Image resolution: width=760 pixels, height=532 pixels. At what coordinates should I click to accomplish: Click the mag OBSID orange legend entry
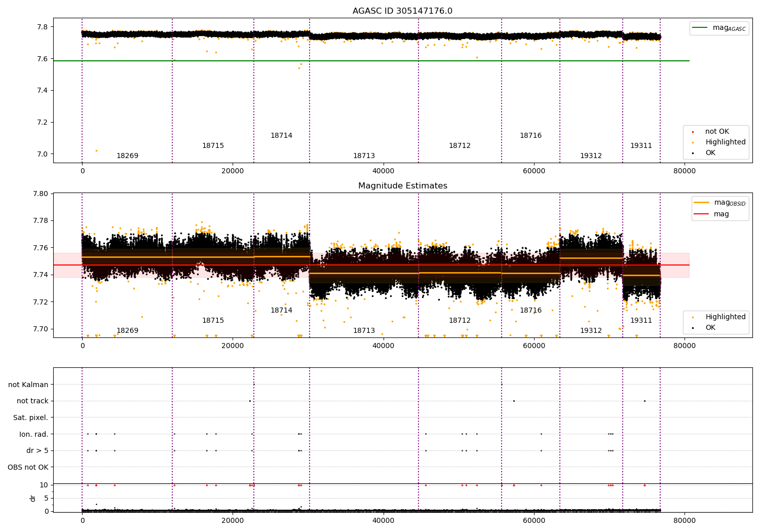[x=720, y=203]
